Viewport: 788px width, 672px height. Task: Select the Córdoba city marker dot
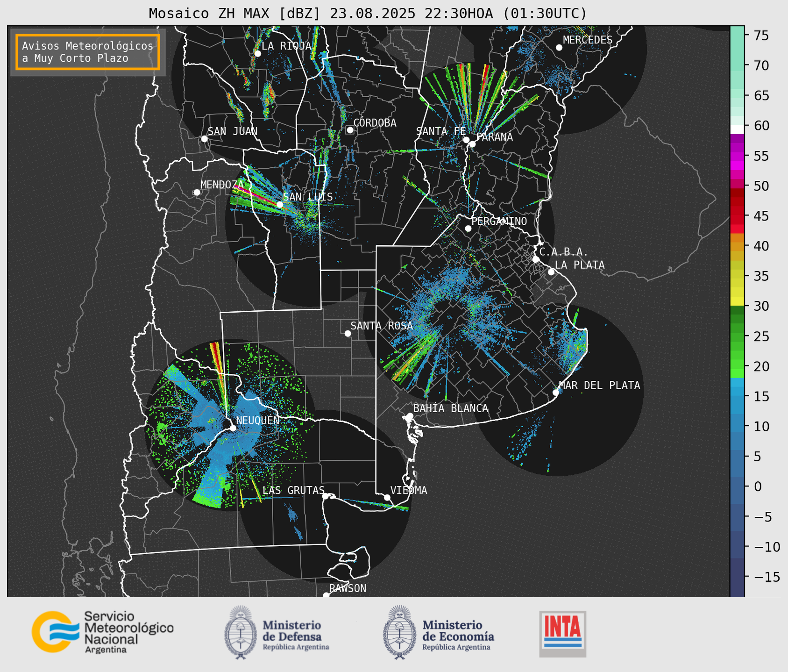tap(350, 130)
